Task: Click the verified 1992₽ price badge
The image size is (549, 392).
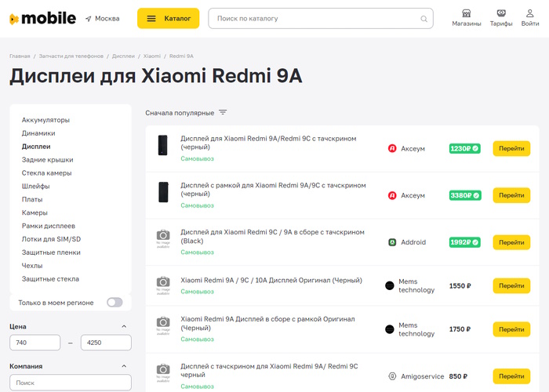Action: (x=464, y=242)
